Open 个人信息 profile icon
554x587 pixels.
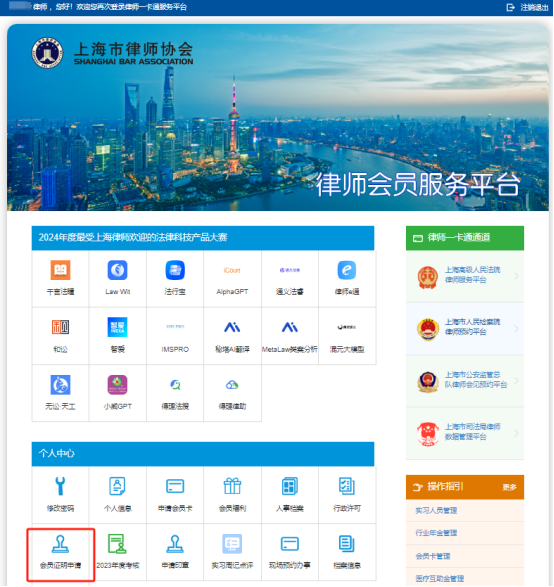(x=117, y=486)
